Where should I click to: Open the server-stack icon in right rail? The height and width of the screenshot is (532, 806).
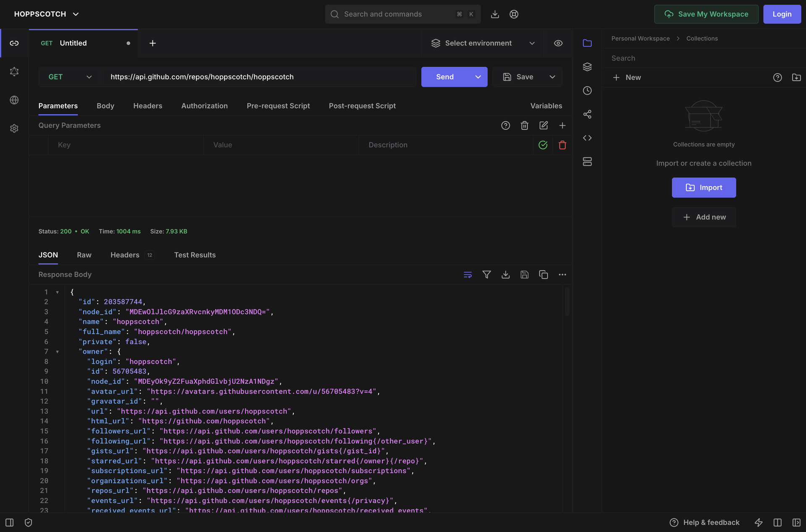[587, 162]
